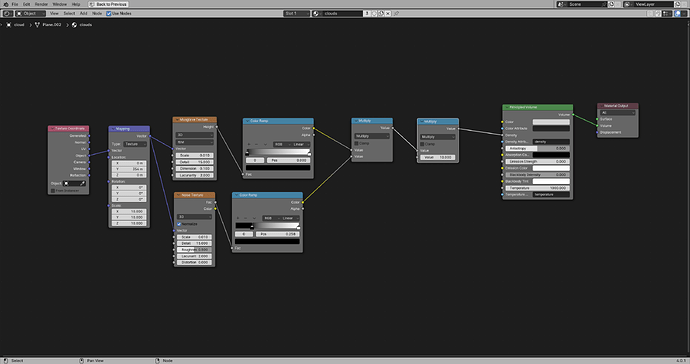Viewport: 690px width, 364px height.
Task: Click the Back to Previous button
Action: click(x=108, y=4)
